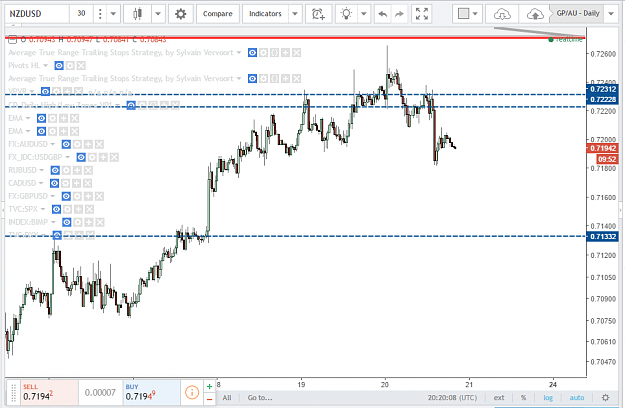Open interval dropdown arrow next to 30

click(113, 14)
